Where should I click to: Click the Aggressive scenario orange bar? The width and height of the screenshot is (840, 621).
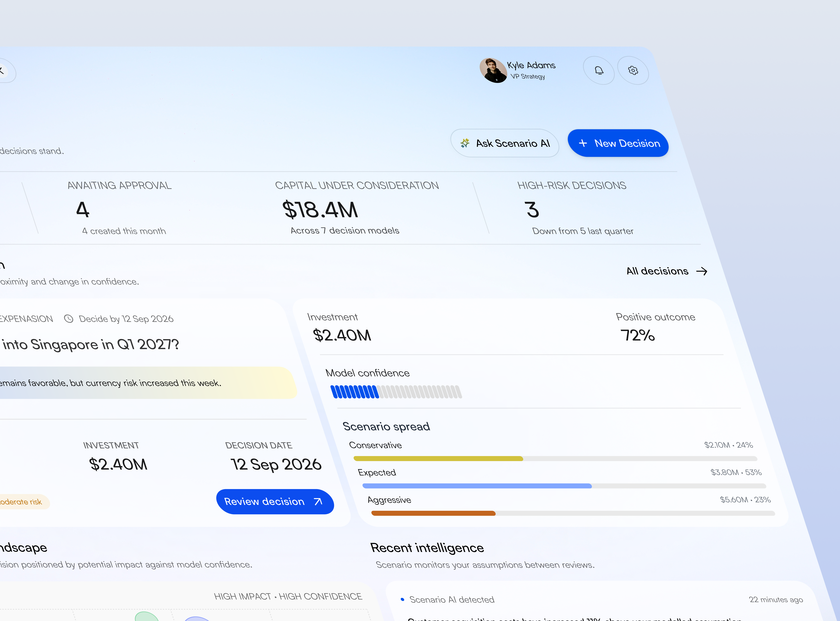pyautogui.click(x=433, y=513)
